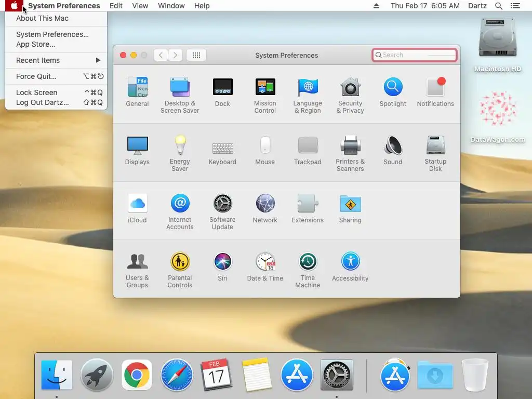532x399 pixels.
Task: Open Parental Controls preferences
Action: pyautogui.click(x=180, y=270)
